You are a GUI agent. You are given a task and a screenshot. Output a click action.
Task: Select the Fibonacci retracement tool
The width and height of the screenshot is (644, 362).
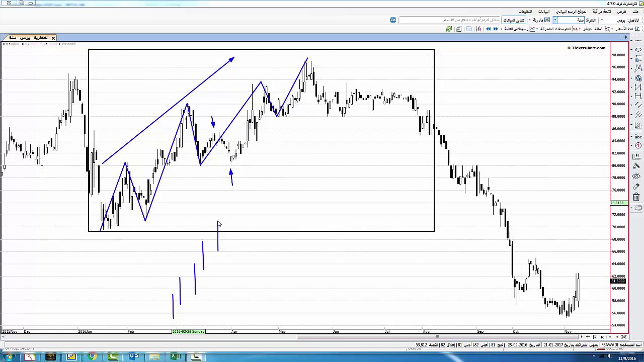click(637, 58)
